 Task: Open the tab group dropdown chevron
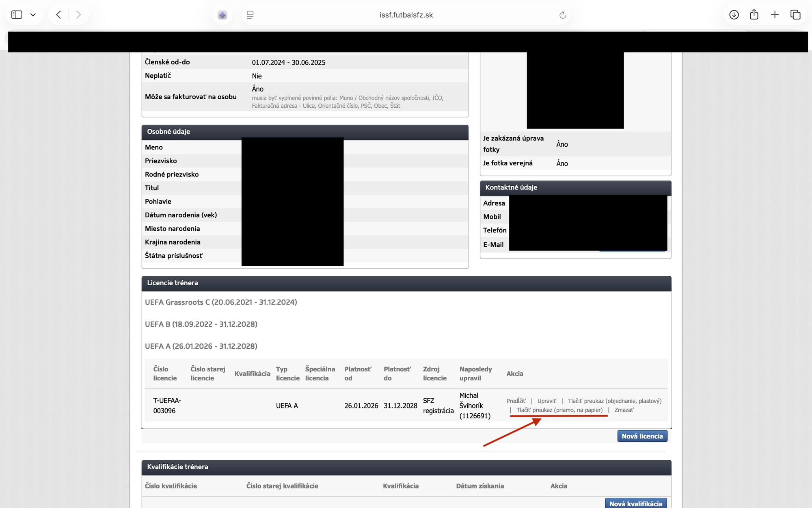tap(33, 15)
